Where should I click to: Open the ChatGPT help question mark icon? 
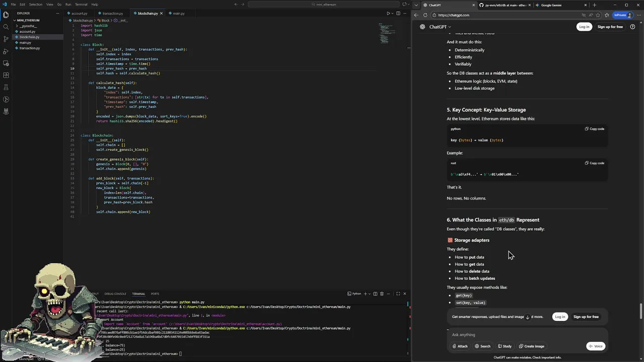[x=632, y=27]
